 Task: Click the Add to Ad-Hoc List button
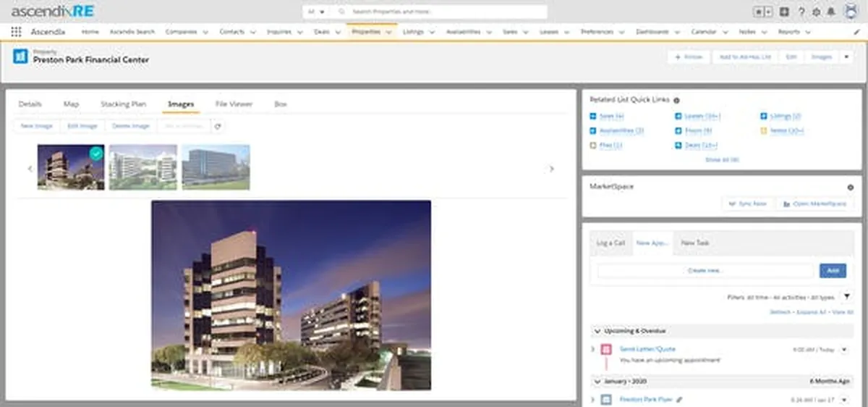[744, 56]
